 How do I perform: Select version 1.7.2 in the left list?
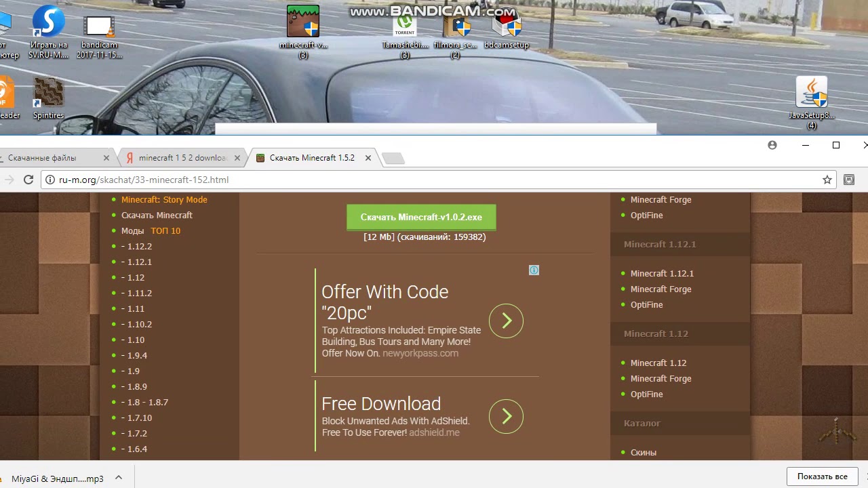point(134,433)
